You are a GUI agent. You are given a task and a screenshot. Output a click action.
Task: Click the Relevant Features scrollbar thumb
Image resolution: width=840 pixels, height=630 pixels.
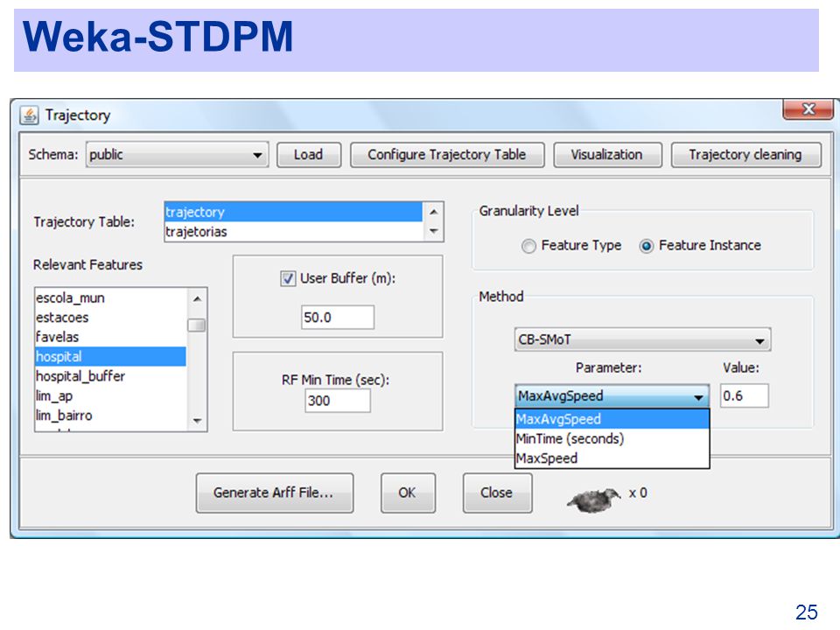197,325
